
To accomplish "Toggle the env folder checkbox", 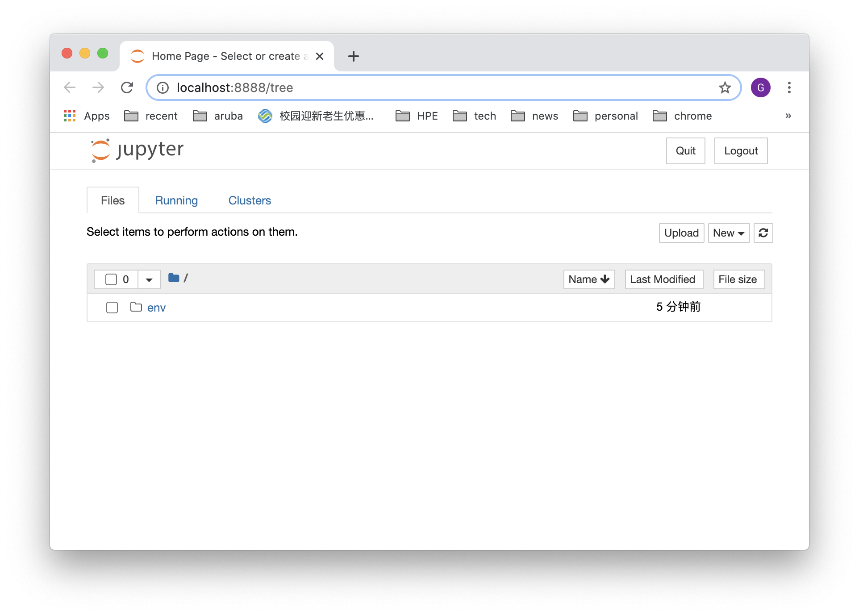I will [x=112, y=308].
